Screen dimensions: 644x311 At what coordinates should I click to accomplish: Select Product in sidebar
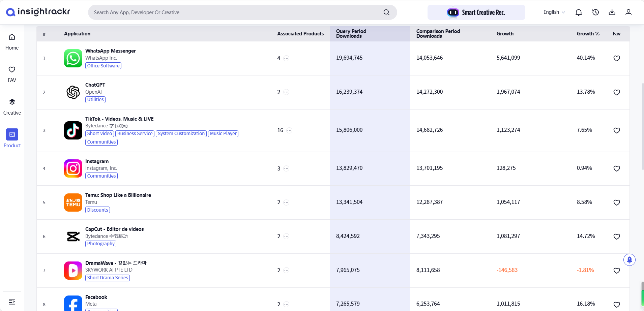pyautogui.click(x=12, y=138)
